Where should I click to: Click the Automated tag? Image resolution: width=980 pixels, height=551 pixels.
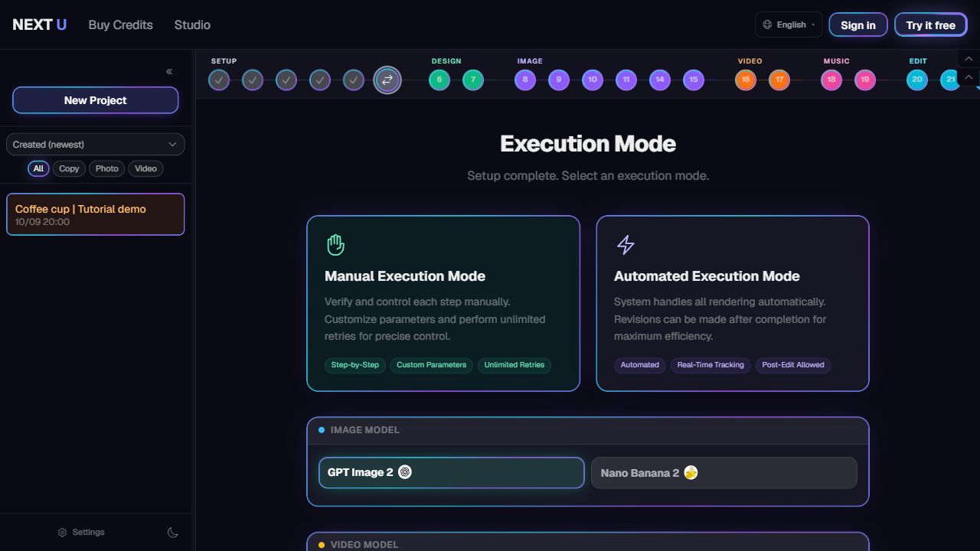pyautogui.click(x=639, y=365)
